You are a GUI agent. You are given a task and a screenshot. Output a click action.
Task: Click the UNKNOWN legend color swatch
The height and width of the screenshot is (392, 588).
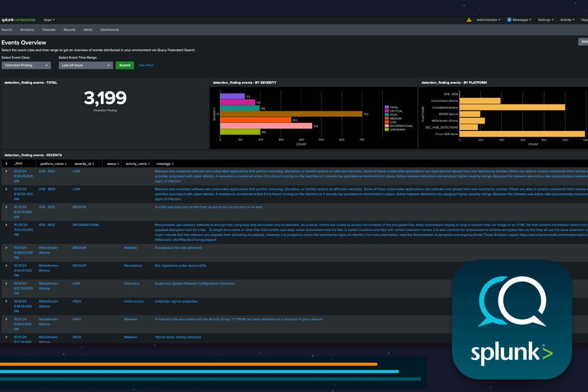(387, 129)
